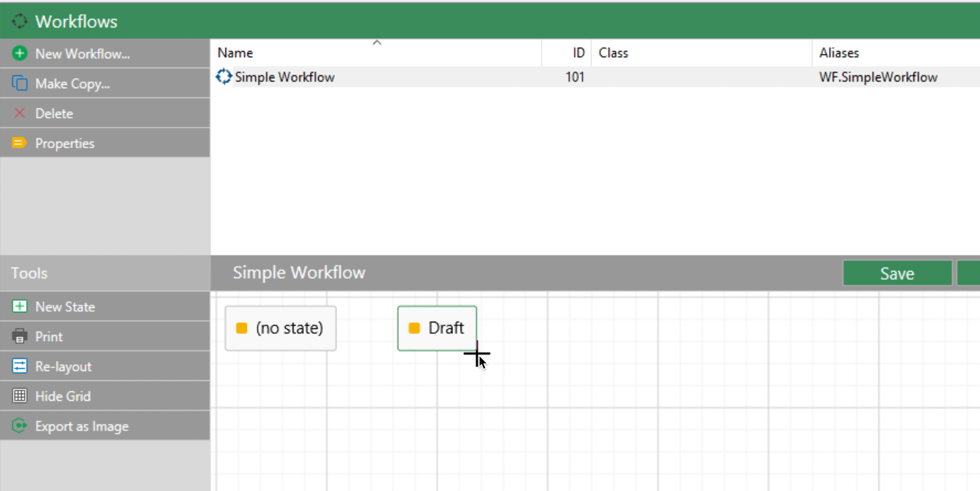Click the partially visible green button beside Save
This screenshot has width=980, height=491.
pos(968,273)
